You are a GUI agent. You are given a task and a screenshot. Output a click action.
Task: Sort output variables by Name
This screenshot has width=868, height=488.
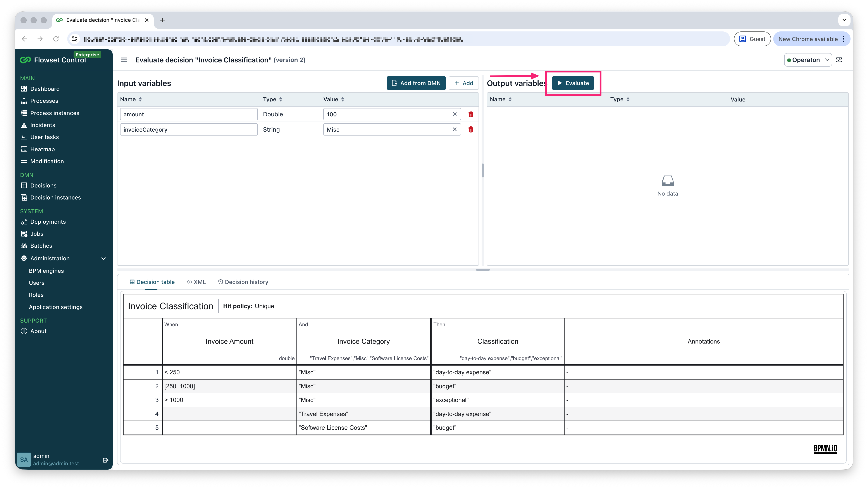click(501, 99)
